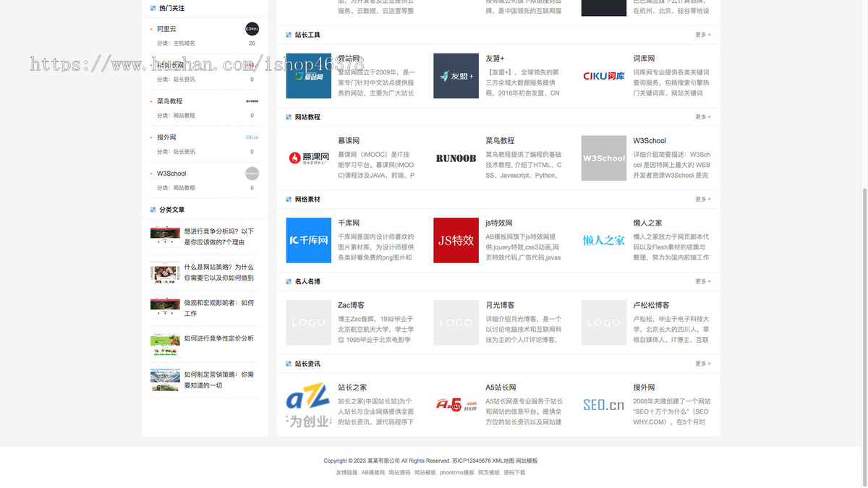
Task: Open the 慕课网 logo image
Action: pyautogui.click(x=309, y=158)
